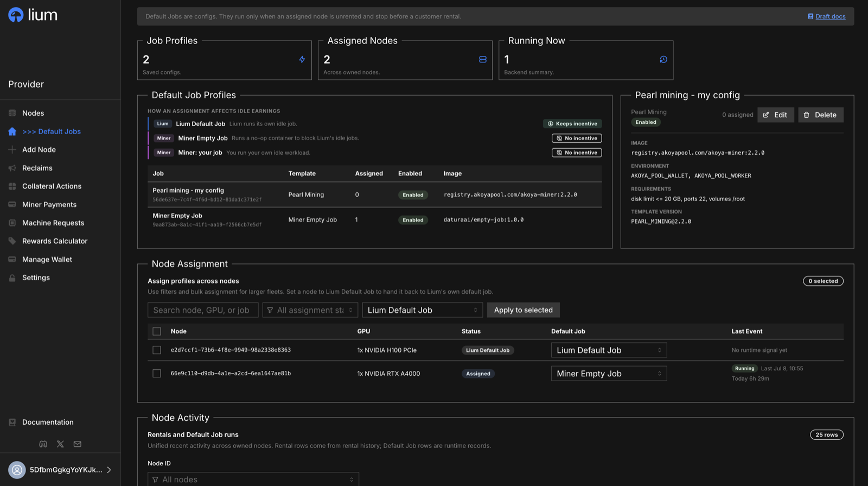Click the 0 selected badge
The height and width of the screenshot is (486, 868).
pyautogui.click(x=823, y=281)
